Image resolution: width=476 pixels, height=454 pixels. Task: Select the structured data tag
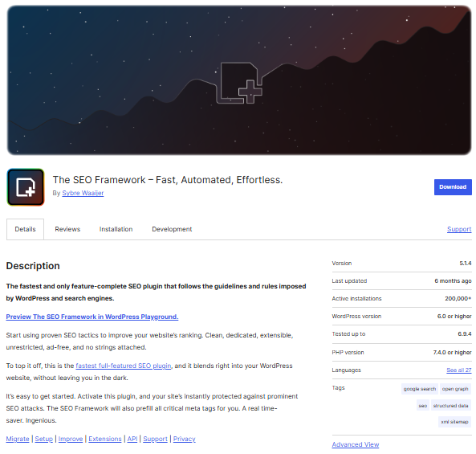[x=451, y=406]
